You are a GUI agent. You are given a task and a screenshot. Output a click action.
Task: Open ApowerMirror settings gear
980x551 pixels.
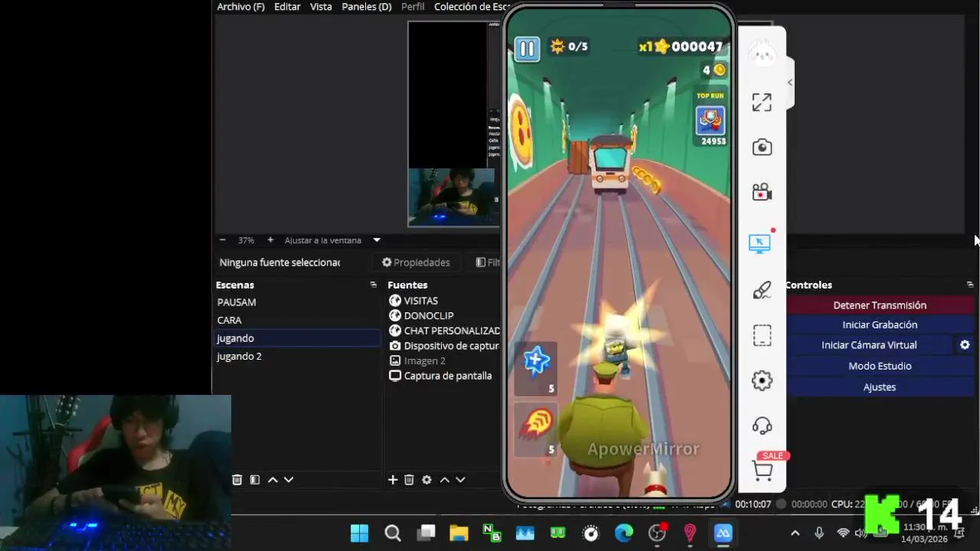point(762,380)
